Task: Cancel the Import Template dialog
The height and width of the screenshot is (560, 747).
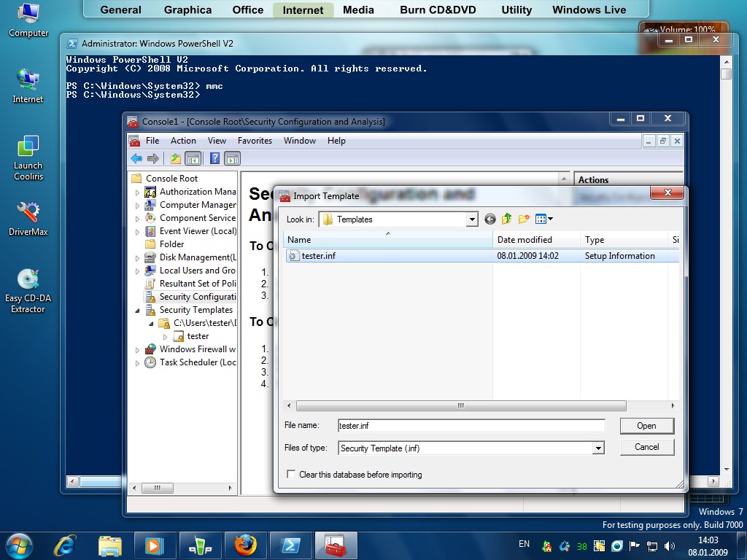Action: coord(647,447)
